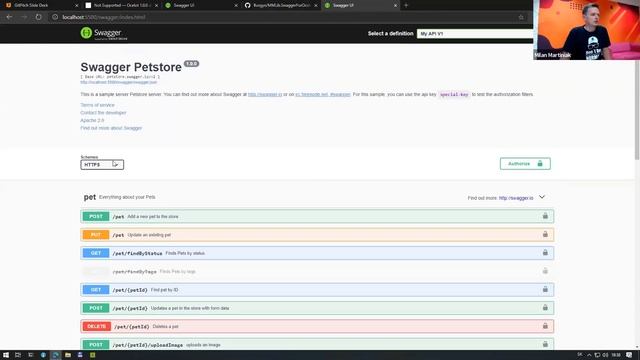Open http://swagger.io link in pet section

pyautogui.click(x=516, y=198)
